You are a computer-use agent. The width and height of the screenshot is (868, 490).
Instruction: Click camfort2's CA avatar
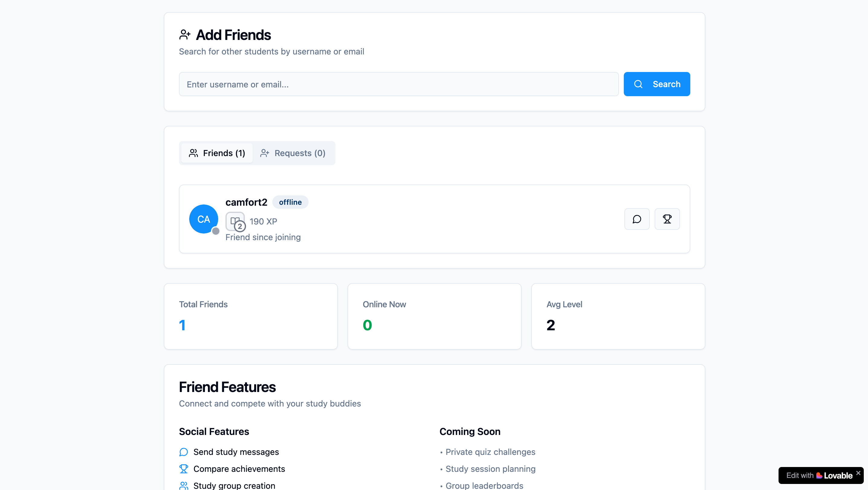203,219
